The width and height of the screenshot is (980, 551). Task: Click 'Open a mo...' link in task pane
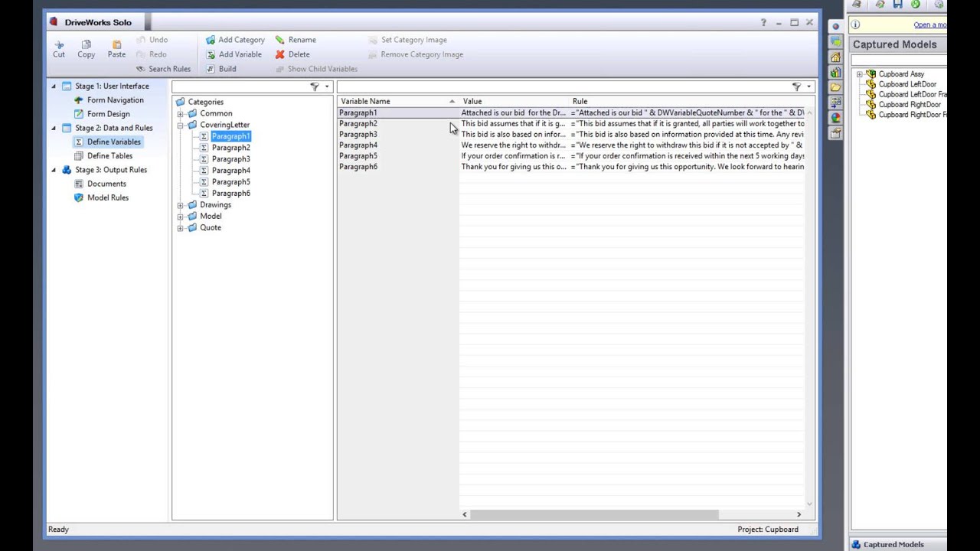point(929,24)
